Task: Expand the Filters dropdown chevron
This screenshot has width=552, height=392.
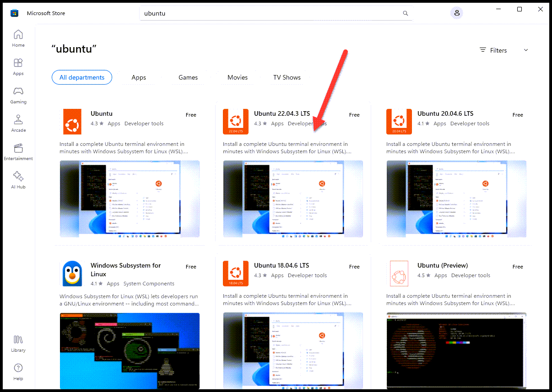Action: tap(526, 50)
